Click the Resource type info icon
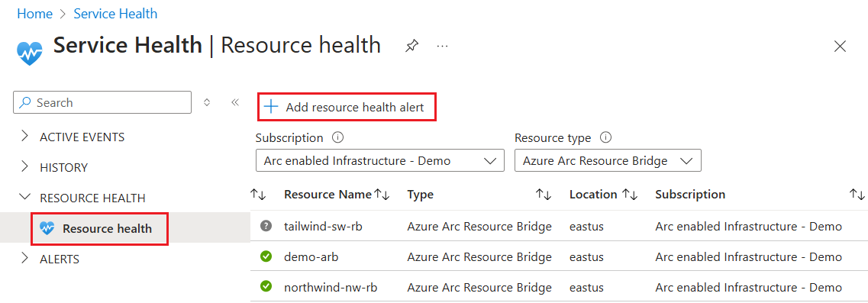 [x=605, y=138]
